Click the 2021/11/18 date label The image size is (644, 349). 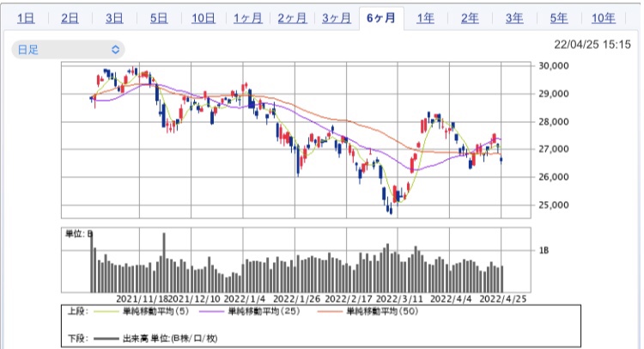tap(143, 299)
